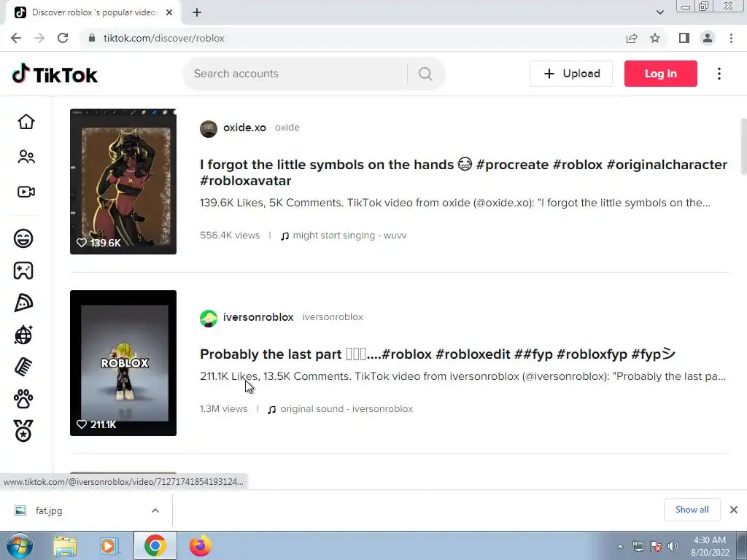Click the '556.4K views' text
This screenshot has height=560, width=747.
pyautogui.click(x=230, y=236)
